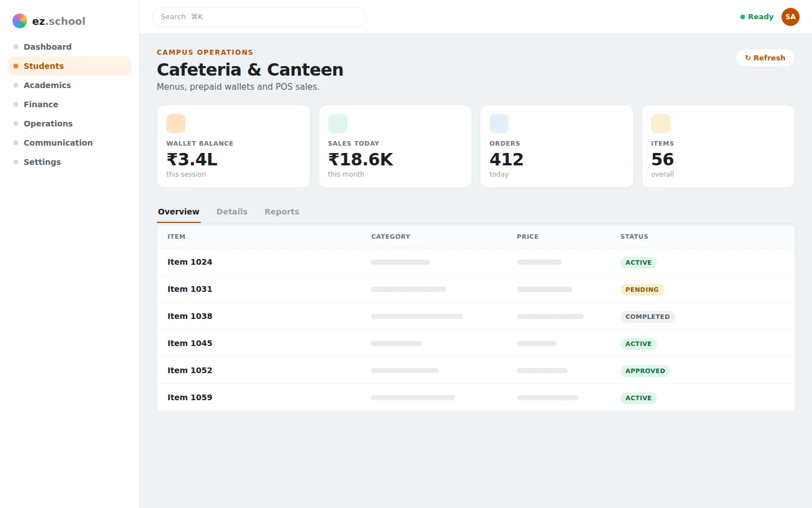Select the Item 1024 row

tap(476, 262)
